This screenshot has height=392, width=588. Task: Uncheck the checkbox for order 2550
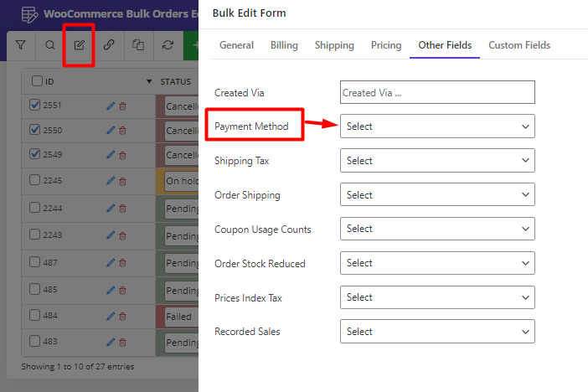34,130
